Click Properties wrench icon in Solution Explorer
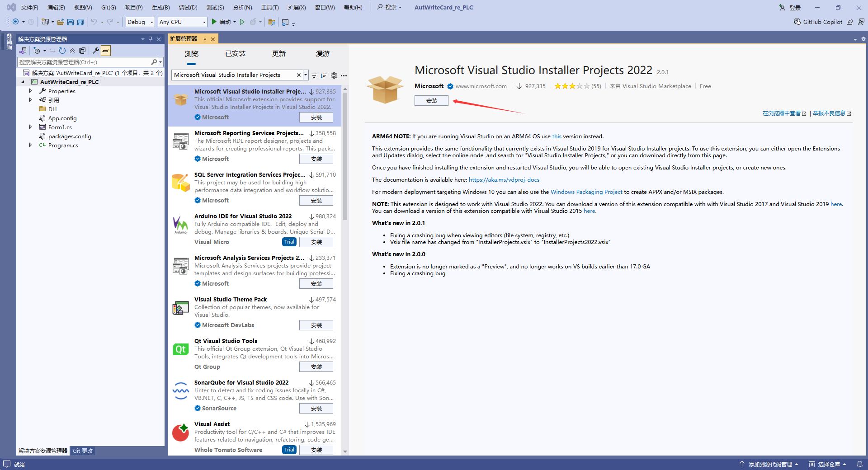868x470 pixels. click(x=95, y=51)
